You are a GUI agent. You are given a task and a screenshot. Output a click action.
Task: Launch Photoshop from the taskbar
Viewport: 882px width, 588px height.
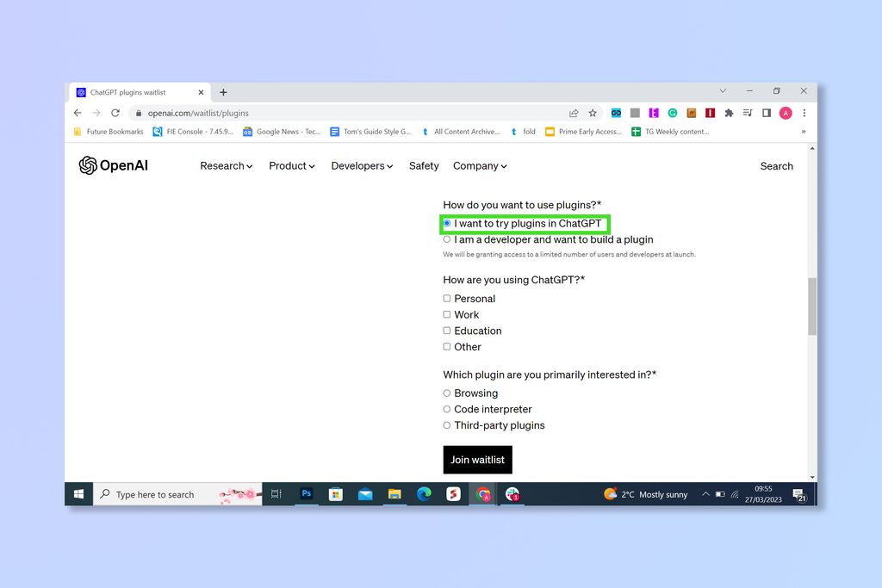307,493
